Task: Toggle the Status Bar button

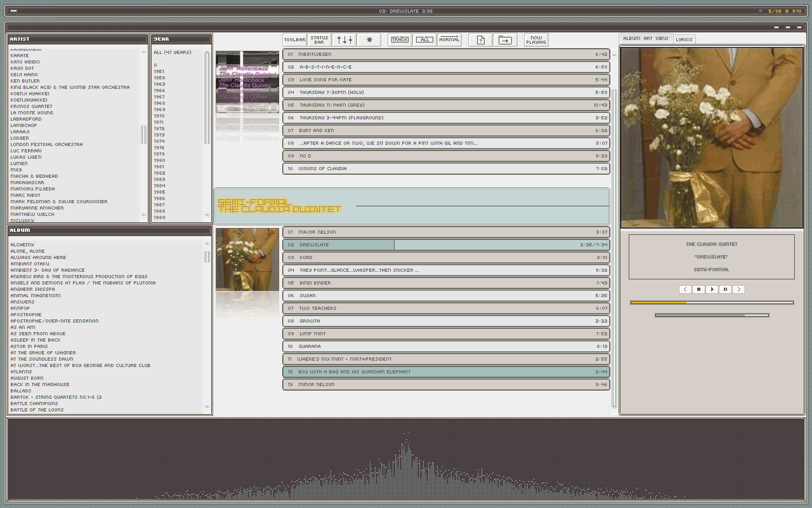Action: (x=319, y=40)
